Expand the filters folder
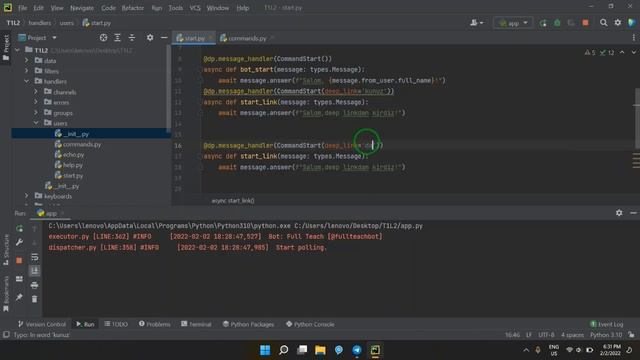This screenshot has width=640, height=360. click(27, 71)
